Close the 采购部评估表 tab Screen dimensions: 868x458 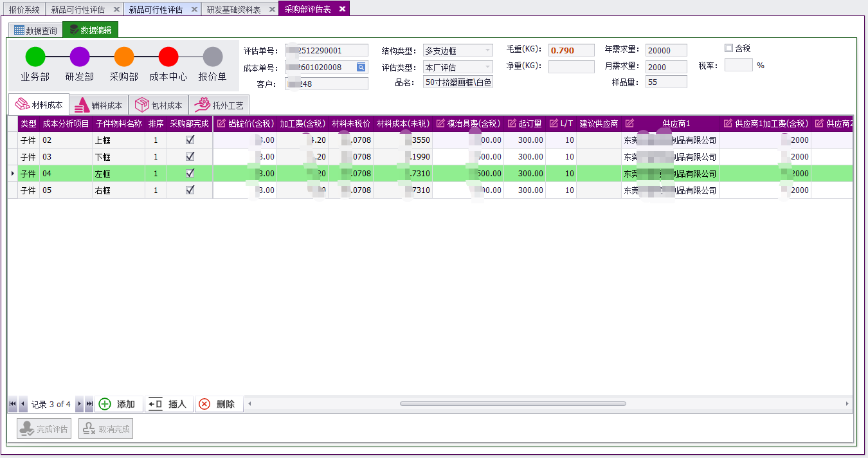[342, 9]
